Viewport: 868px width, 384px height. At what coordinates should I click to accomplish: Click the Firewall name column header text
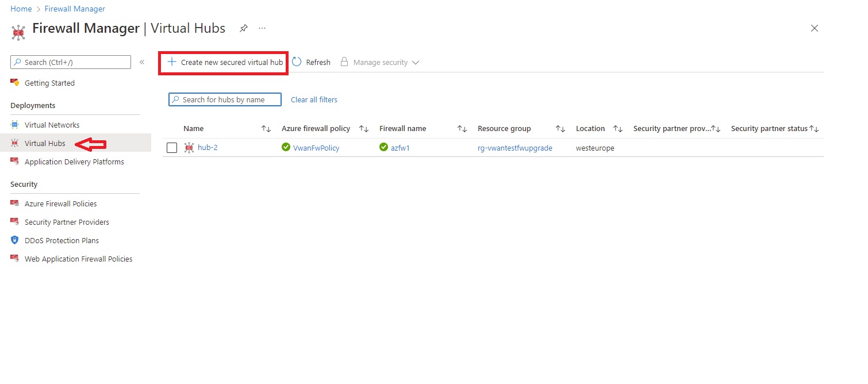[x=403, y=129]
